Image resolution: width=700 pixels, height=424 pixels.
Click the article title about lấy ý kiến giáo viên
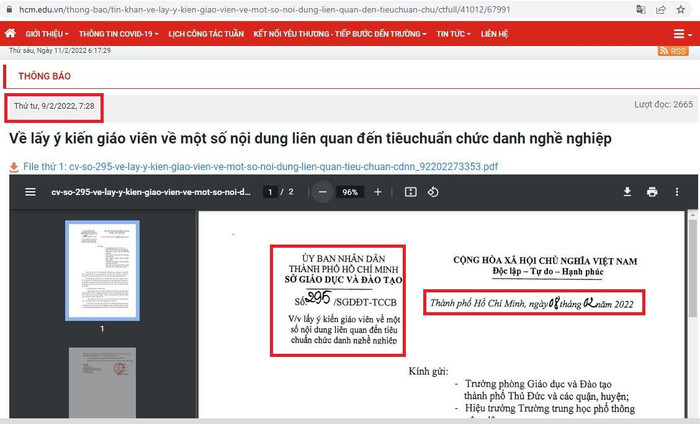[x=310, y=139]
